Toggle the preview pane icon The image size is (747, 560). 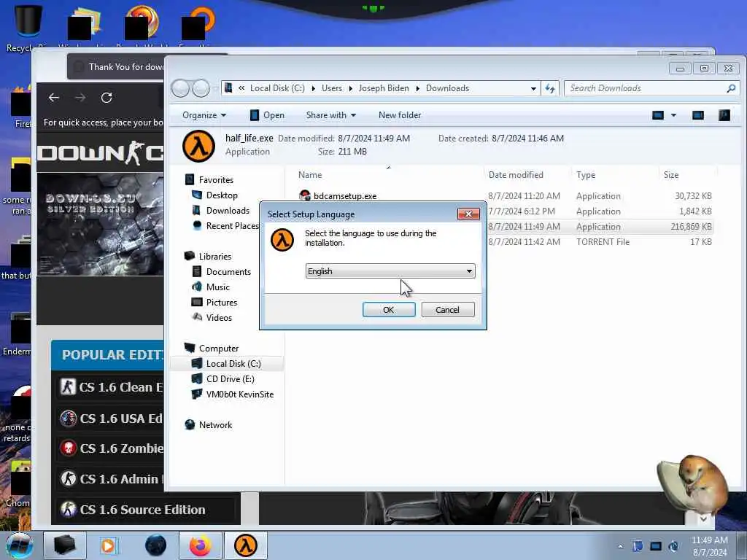(x=698, y=115)
